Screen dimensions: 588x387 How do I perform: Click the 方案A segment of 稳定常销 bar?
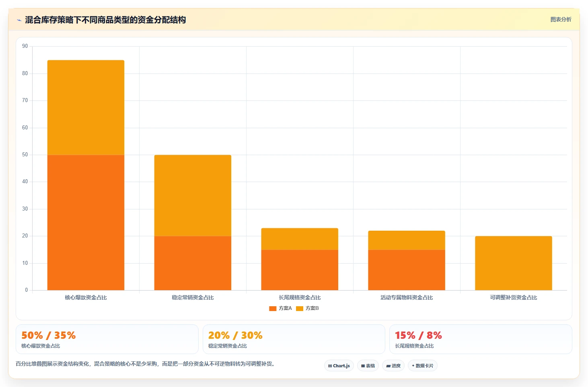click(x=193, y=263)
